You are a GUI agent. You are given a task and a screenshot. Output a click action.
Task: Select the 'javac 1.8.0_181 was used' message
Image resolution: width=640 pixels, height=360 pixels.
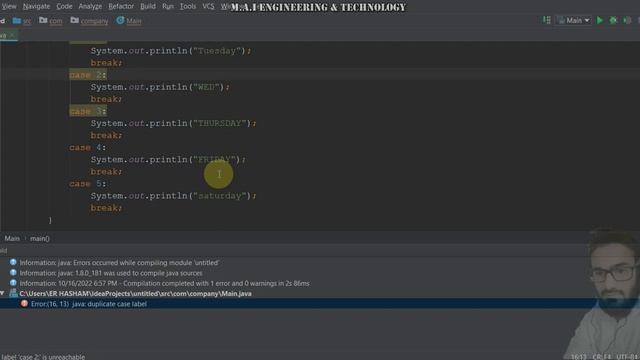(111, 273)
